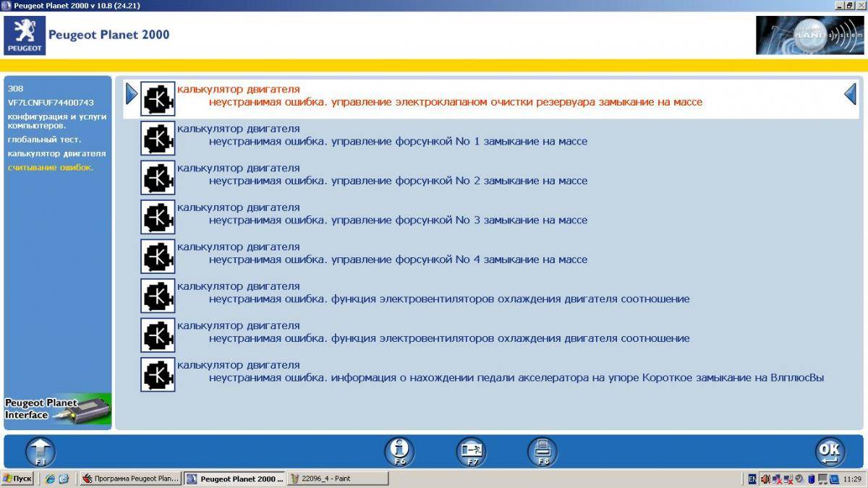The height and width of the screenshot is (488, 868).
Task: Open 'глобальный тест.' in the left panel
Action: (44, 140)
